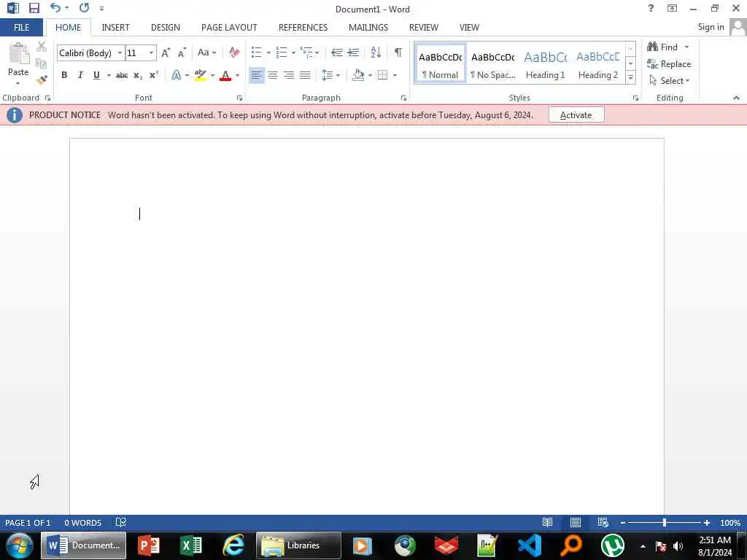This screenshot has height=560, width=747.
Task: Click the Paste clipboard icon
Action: coord(19,53)
